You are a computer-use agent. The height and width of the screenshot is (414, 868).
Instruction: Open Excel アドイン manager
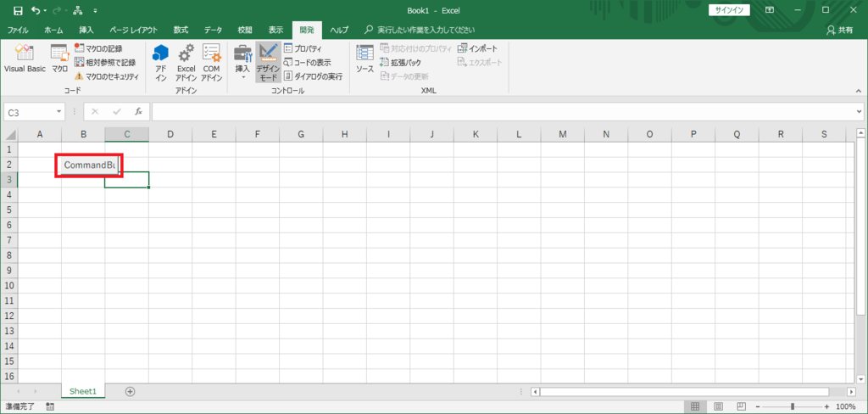(186, 63)
